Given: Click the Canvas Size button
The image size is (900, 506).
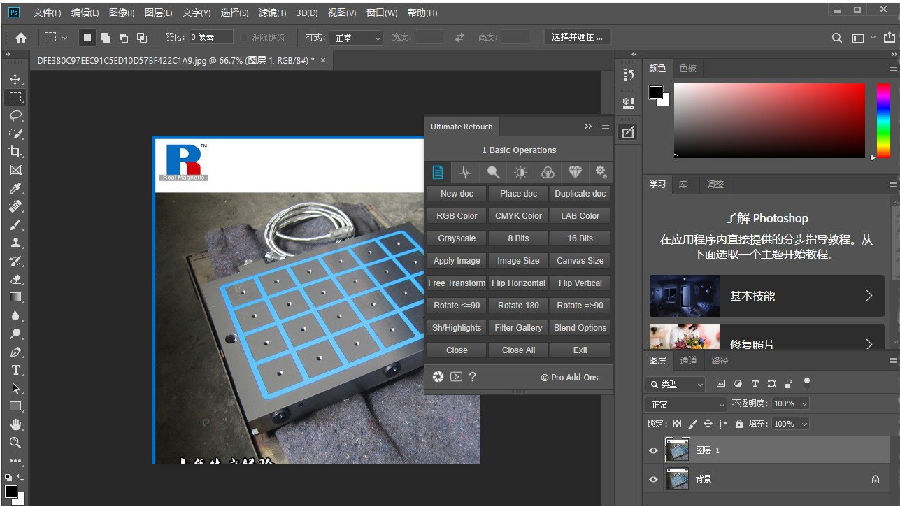Looking at the screenshot, I should click(580, 260).
